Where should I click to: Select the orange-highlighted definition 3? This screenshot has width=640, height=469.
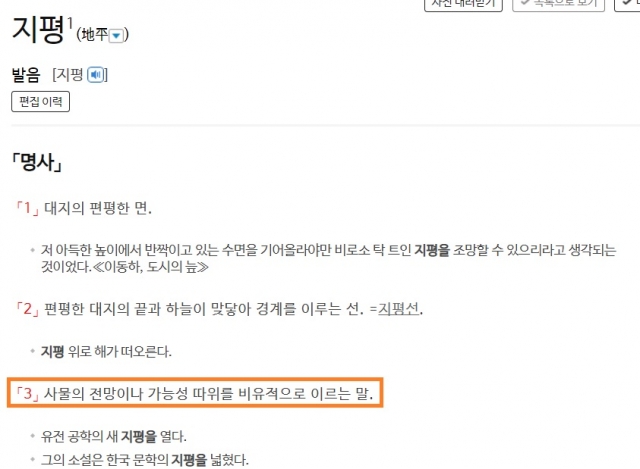tap(195, 393)
